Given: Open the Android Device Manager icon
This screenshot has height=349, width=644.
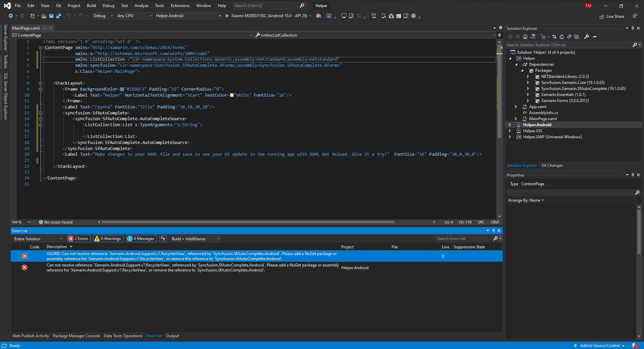Looking at the screenshot, I should pos(384,16).
